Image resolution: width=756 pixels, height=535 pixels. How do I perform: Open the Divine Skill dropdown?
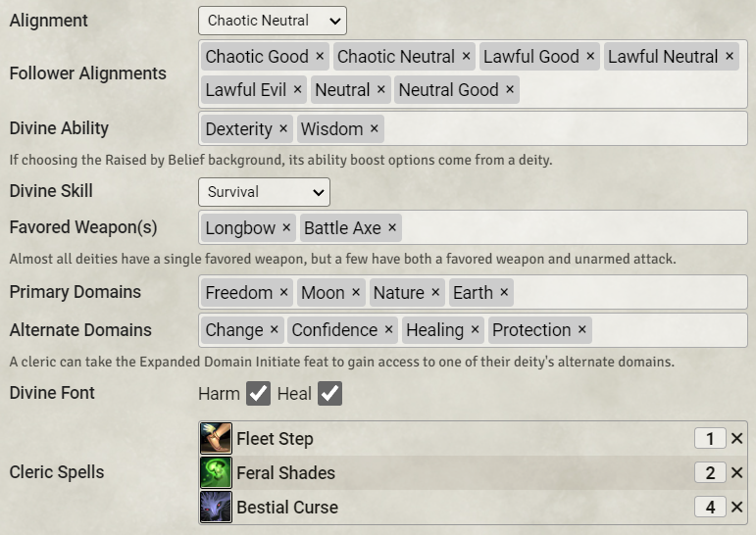pyautogui.click(x=264, y=192)
